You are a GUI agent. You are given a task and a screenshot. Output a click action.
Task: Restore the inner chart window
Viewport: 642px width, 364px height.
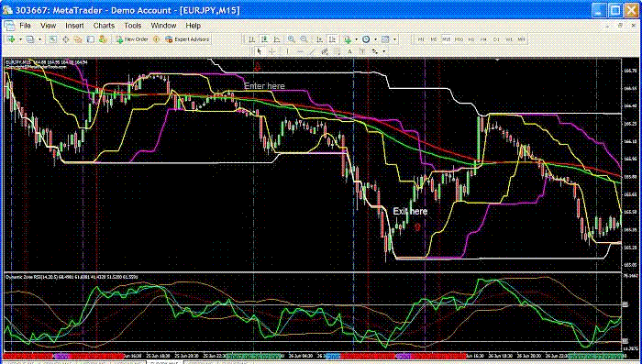pyautogui.click(x=620, y=26)
